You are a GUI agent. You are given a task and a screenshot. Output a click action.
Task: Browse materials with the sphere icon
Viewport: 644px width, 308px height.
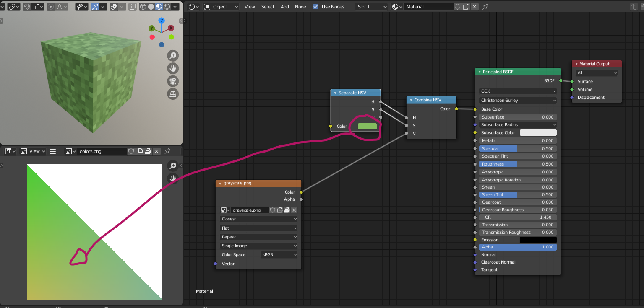397,7
